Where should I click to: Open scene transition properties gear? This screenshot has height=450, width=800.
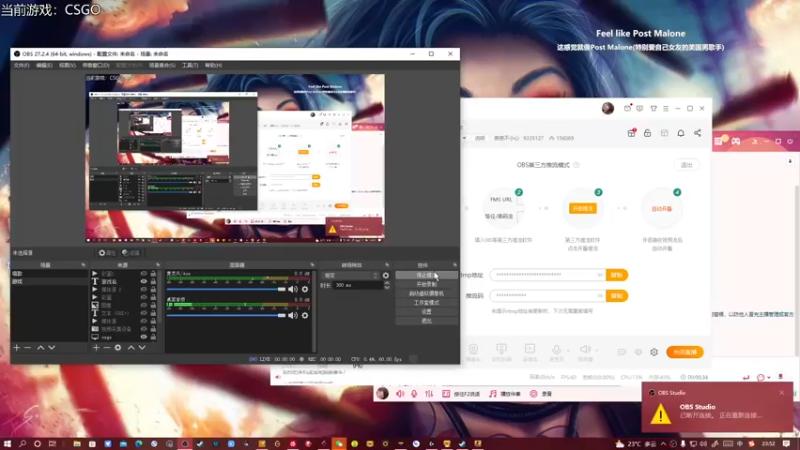[x=386, y=276]
